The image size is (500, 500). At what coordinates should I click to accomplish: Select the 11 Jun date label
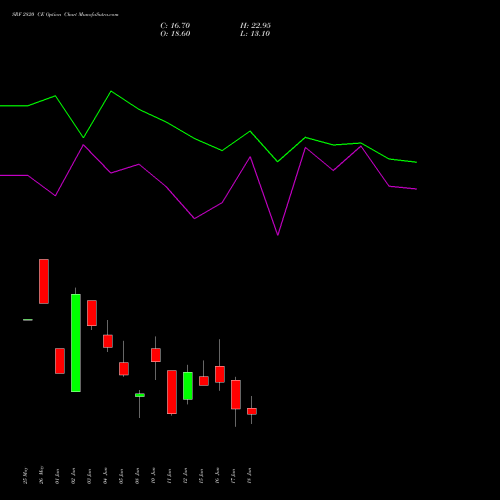pyautogui.click(x=170, y=476)
